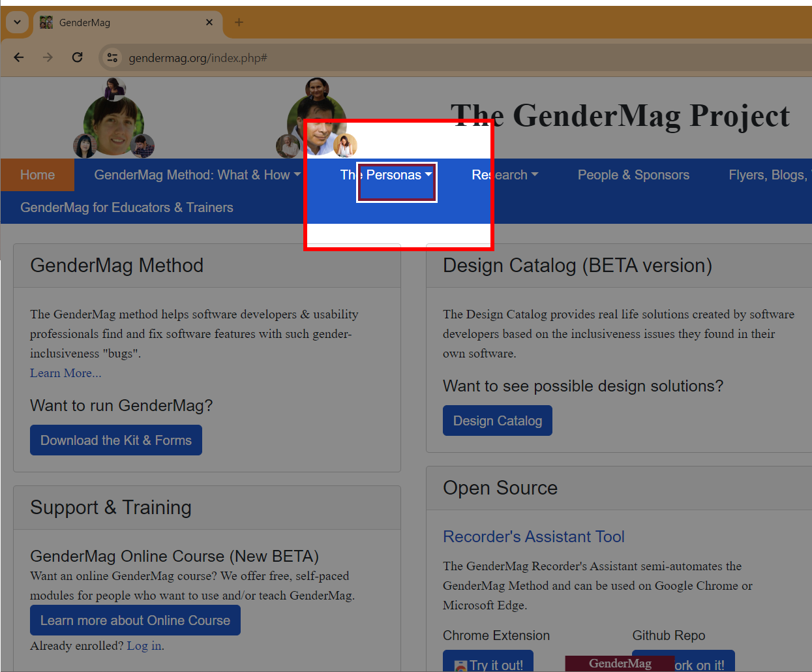Close the GenderMag browser tab

pos(209,22)
